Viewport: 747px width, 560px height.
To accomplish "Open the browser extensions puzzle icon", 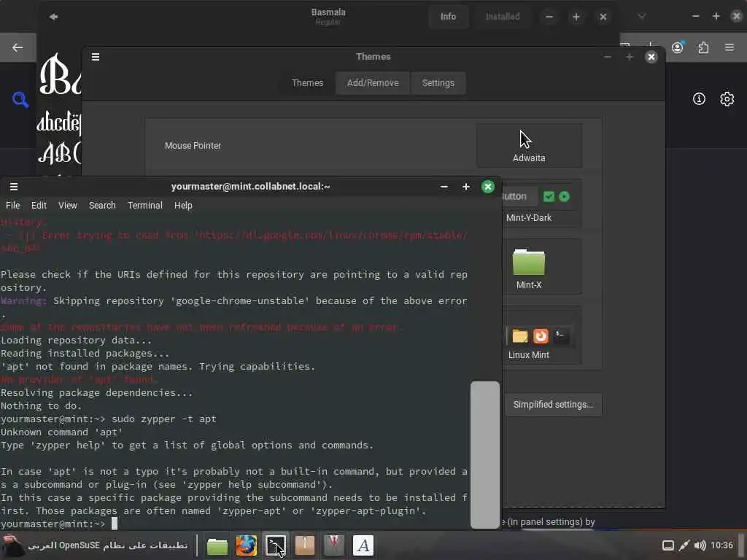I will (x=703, y=47).
